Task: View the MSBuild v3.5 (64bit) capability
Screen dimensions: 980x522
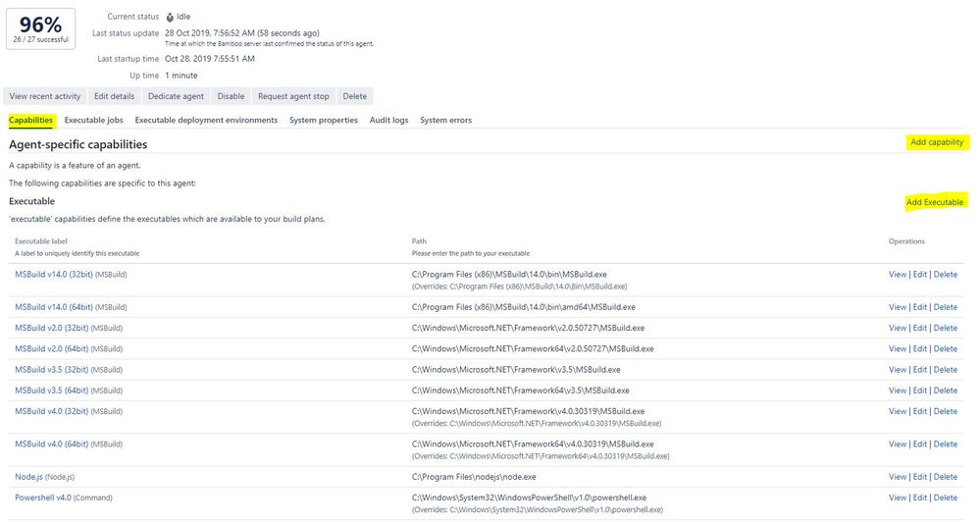Action: (x=898, y=391)
